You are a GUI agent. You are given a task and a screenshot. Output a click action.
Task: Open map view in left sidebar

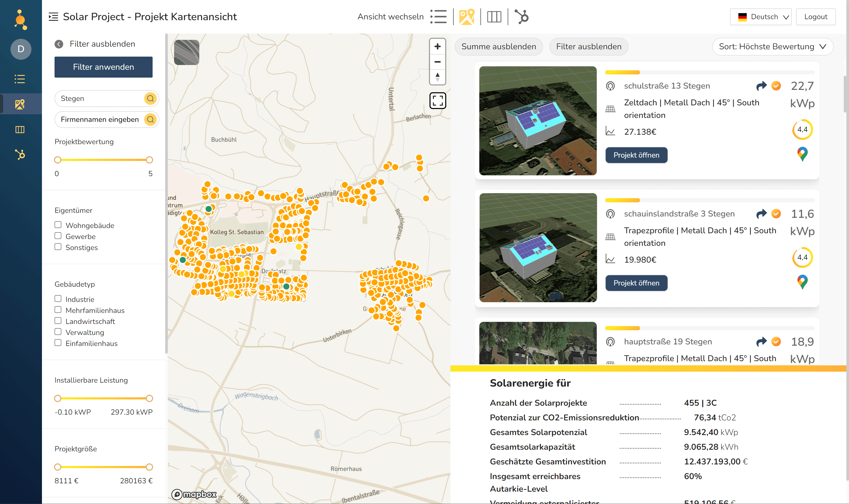[20, 104]
